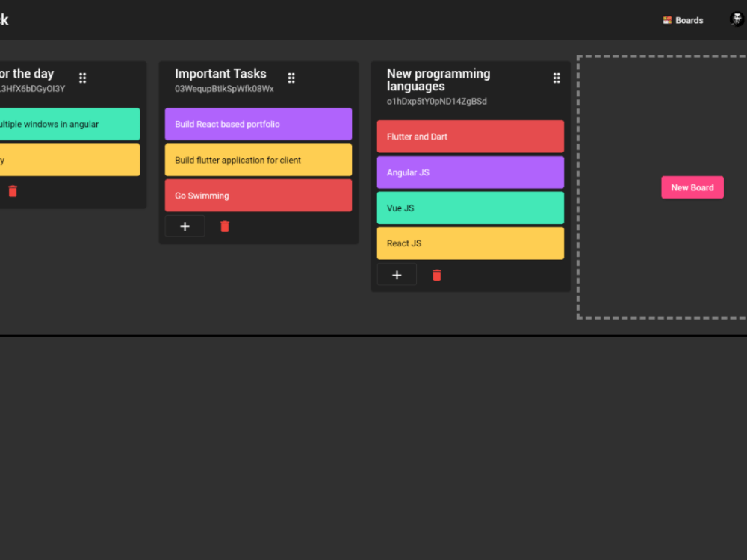Click the 'New programming languages' board title

(438, 80)
